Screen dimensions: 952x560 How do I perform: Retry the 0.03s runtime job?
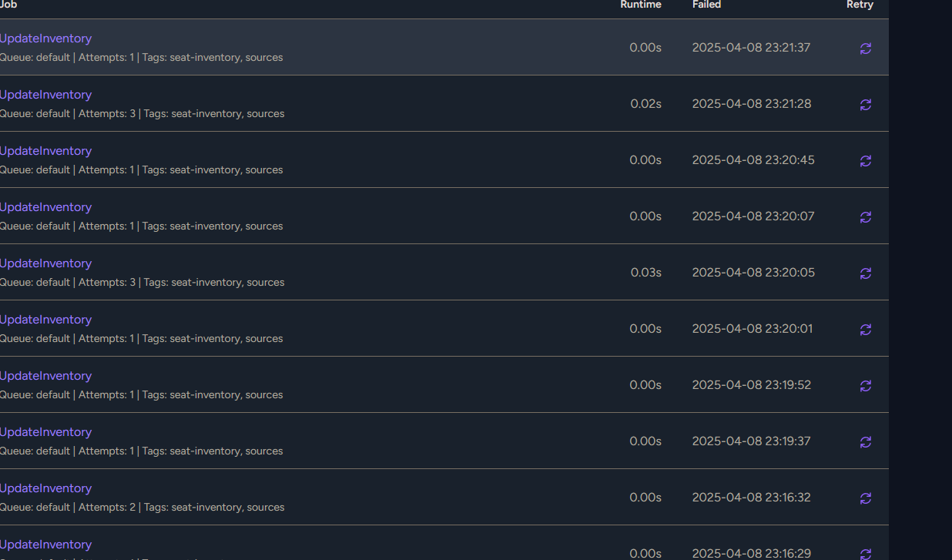tap(866, 273)
